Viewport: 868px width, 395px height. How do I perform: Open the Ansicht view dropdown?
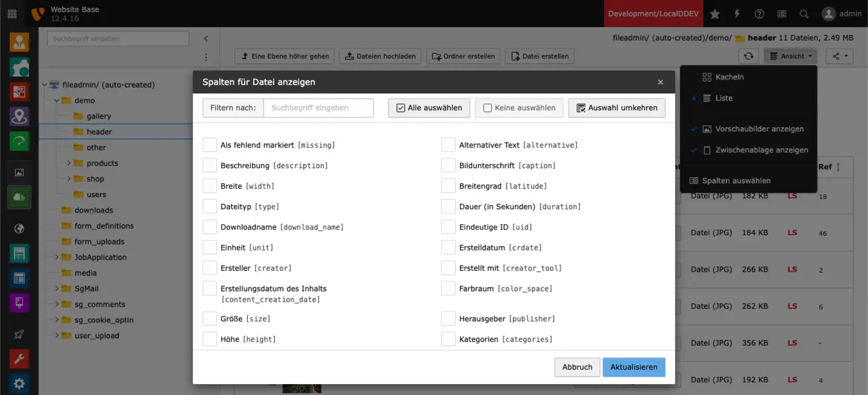coord(790,56)
